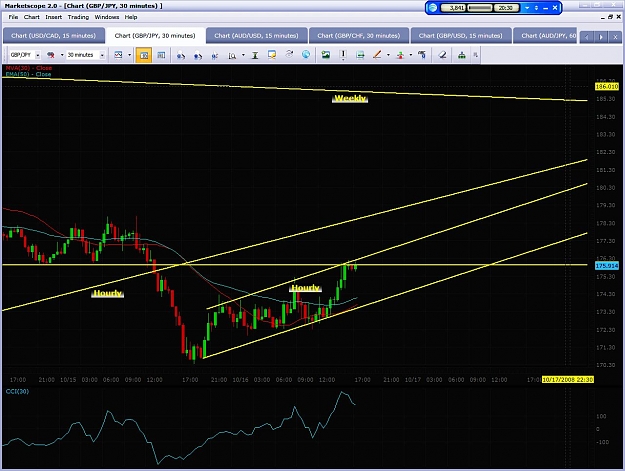The width and height of the screenshot is (625, 471).
Task: Expand the toolbar overflow options
Action: [x=475, y=55]
